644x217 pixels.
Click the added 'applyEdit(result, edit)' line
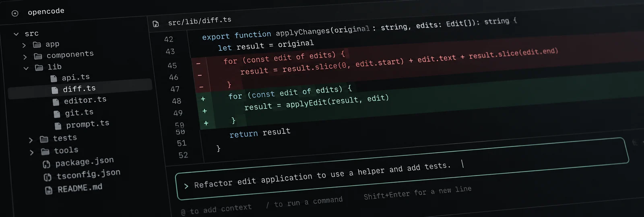pyautogui.click(x=316, y=102)
